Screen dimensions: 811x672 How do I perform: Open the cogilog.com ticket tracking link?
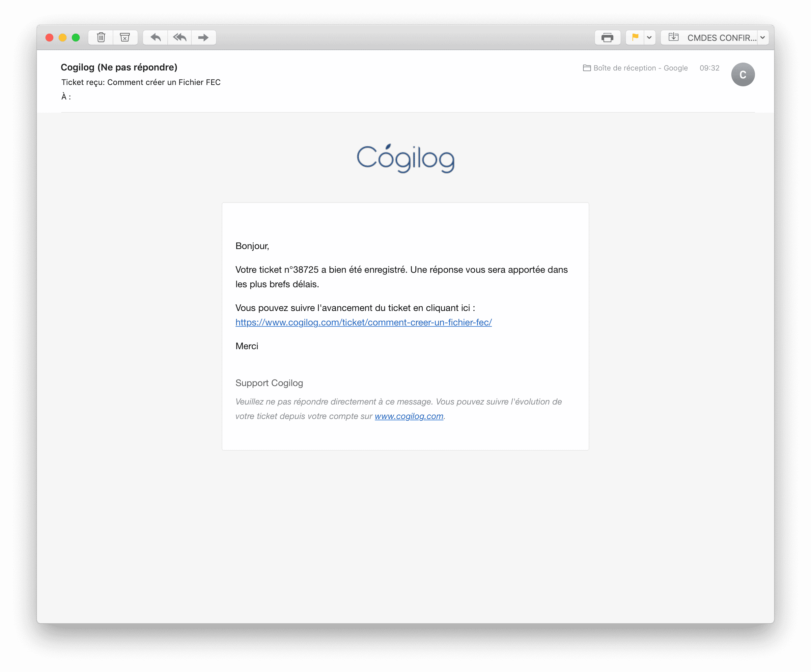pos(363,322)
